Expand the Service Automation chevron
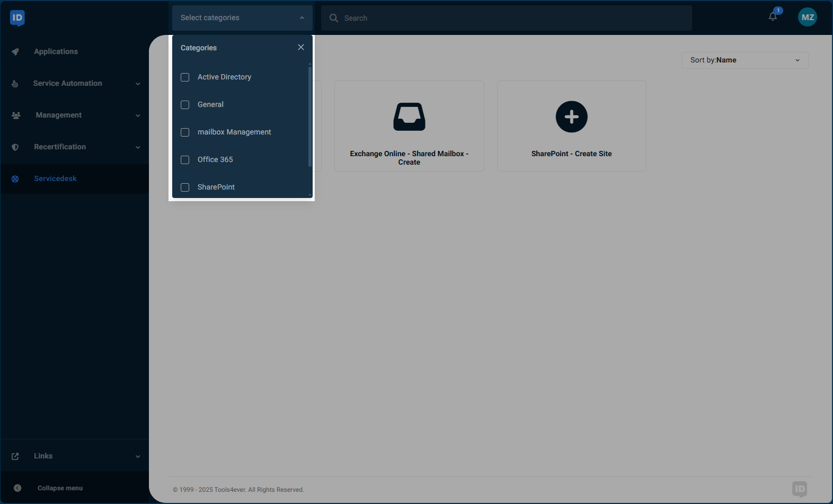Image resolution: width=833 pixels, height=504 pixels. click(138, 84)
